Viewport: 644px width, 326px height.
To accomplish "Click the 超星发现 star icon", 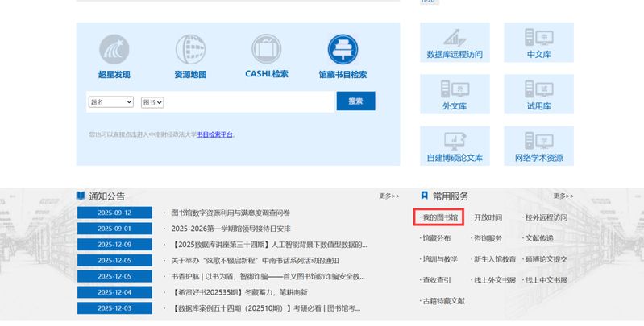I will [114, 50].
